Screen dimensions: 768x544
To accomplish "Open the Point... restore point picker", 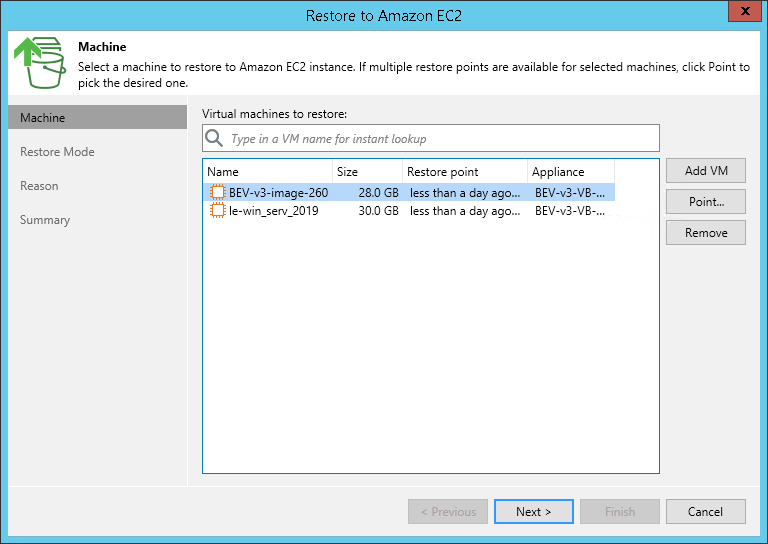I will 706,202.
